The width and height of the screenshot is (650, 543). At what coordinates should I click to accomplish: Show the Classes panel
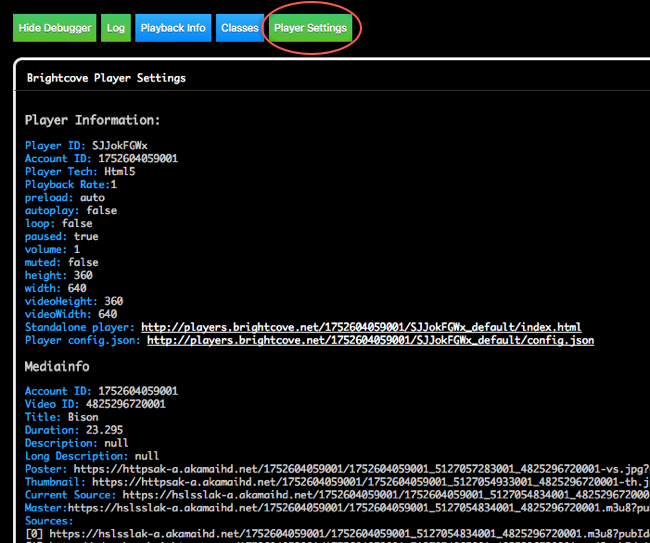tap(239, 28)
